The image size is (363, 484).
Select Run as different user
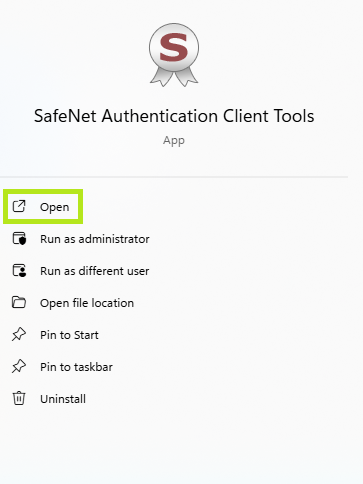95,271
